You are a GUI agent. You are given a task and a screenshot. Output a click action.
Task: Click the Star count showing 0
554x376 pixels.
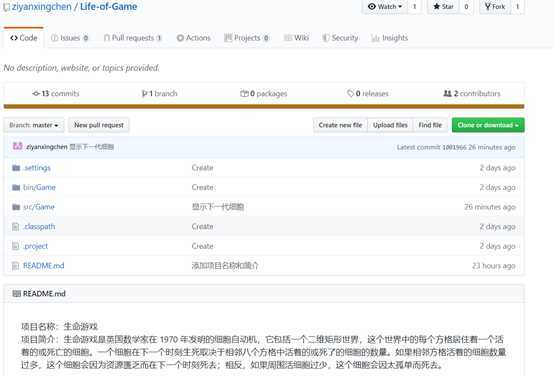(466, 7)
